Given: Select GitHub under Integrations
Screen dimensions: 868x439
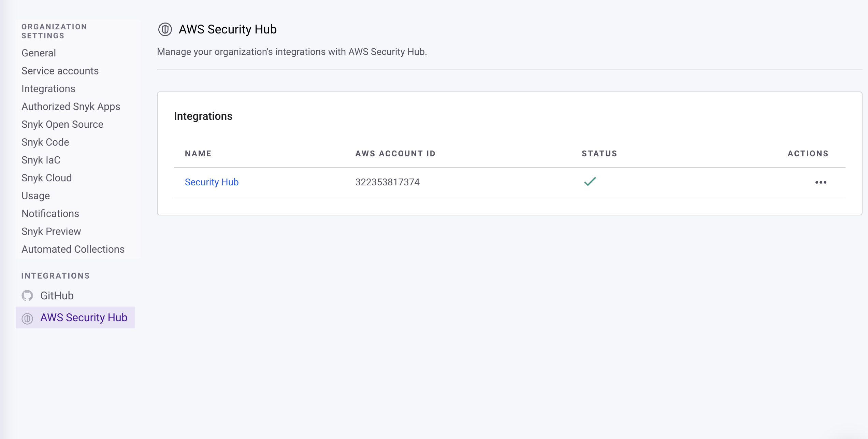Looking at the screenshot, I should pos(57,296).
